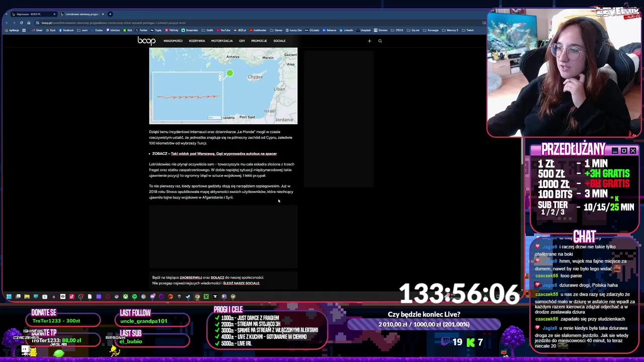Expand the Grafik bookmark folder
644x362 pixels.
click(x=207, y=30)
